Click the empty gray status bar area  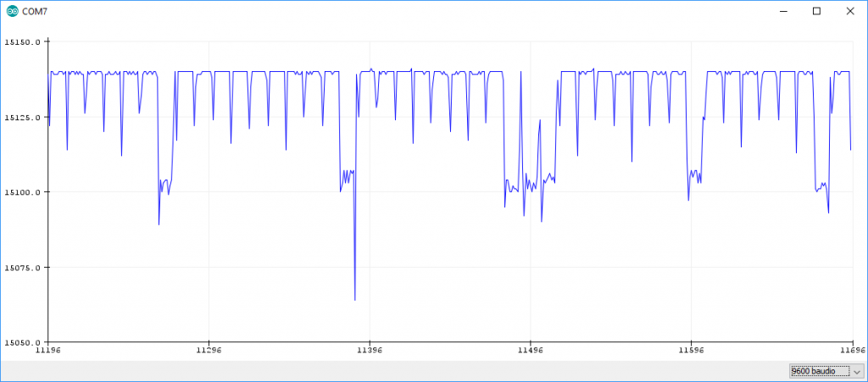click(381, 371)
